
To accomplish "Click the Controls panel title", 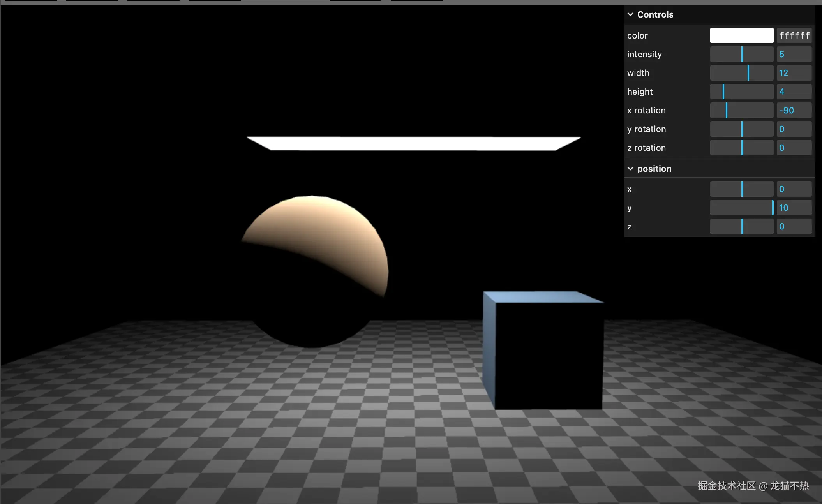I will point(655,14).
